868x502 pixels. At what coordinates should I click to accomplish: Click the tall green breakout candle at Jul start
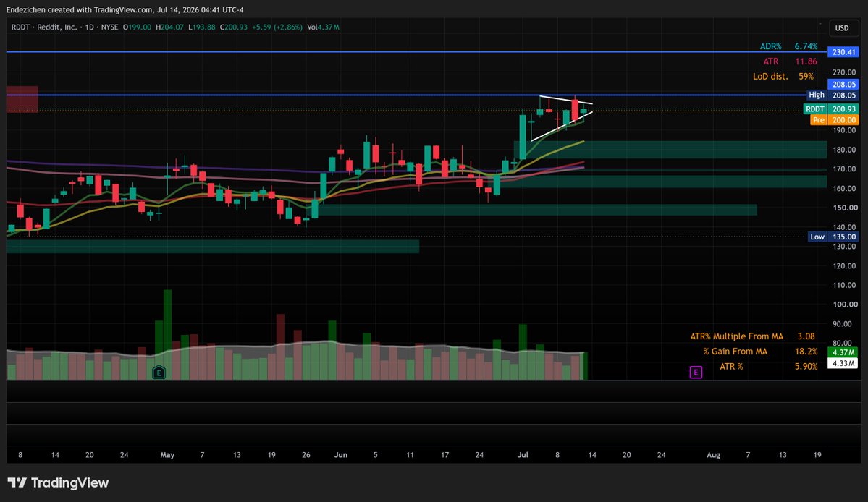523,137
